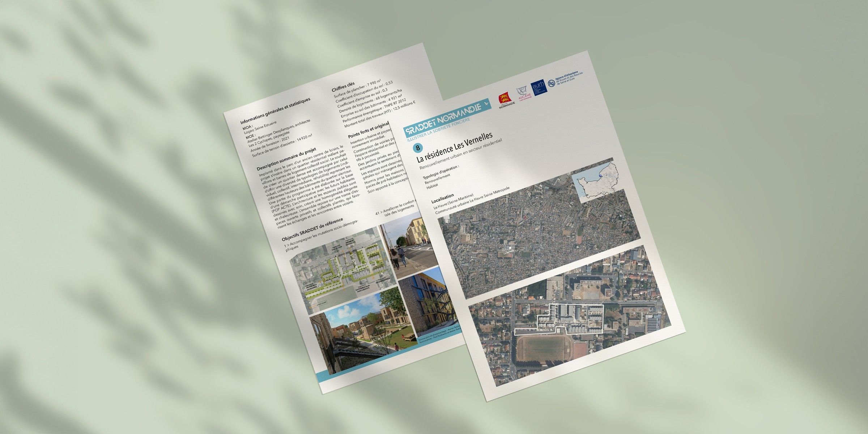This screenshot has width=868, height=434.
Task: Click 'Informations générales et statistiques' heading
Action: tap(275, 110)
